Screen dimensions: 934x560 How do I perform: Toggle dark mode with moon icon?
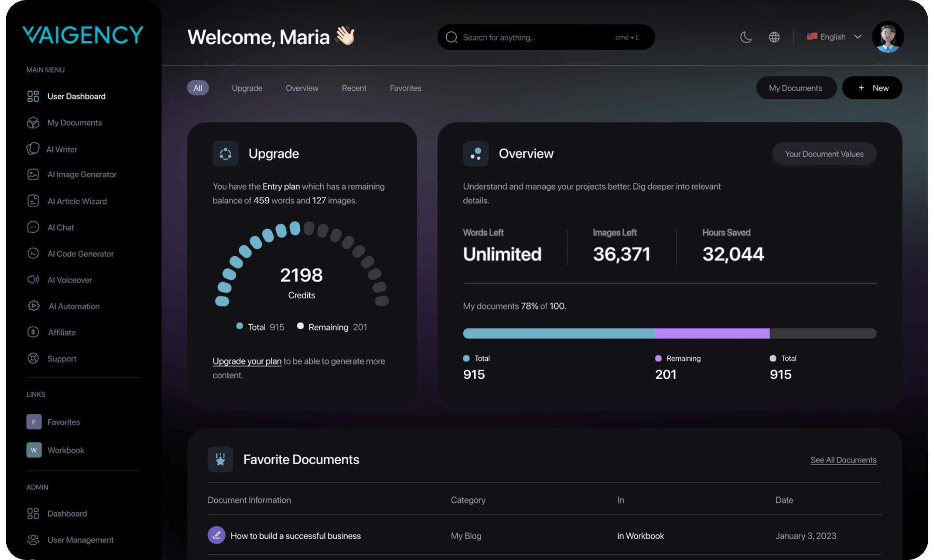746,37
